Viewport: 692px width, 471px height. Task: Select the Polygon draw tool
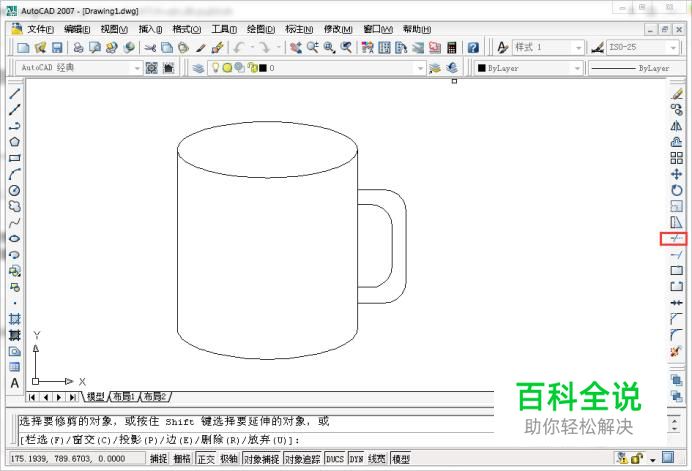pyautogui.click(x=15, y=142)
